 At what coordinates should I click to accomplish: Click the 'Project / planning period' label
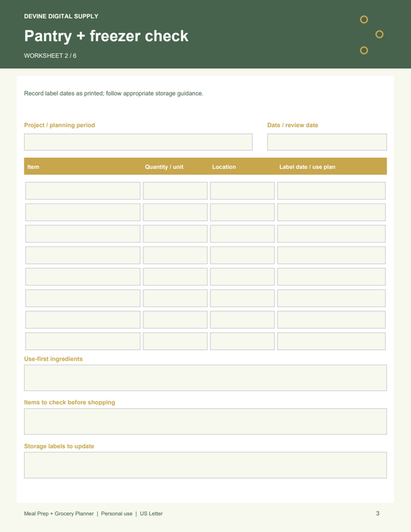(x=59, y=125)
